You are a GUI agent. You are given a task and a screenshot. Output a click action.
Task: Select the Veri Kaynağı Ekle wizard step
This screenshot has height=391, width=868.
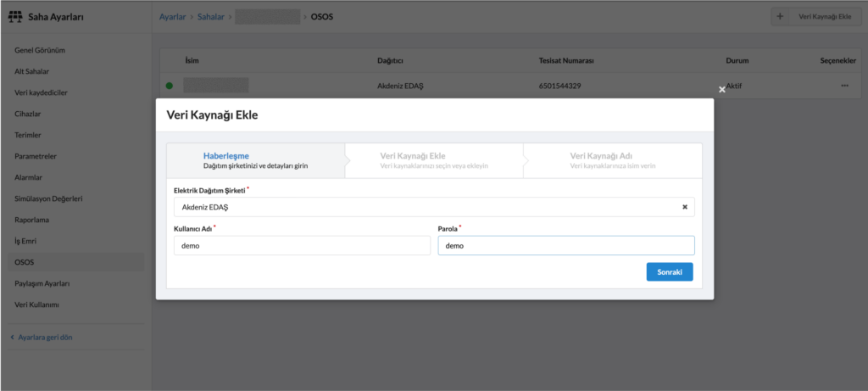[x=433, y=160]
